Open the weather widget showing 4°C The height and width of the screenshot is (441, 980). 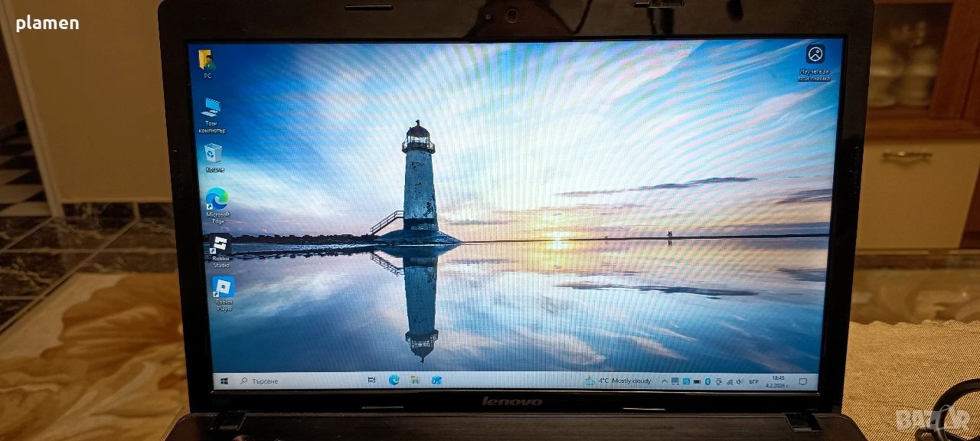618,381
